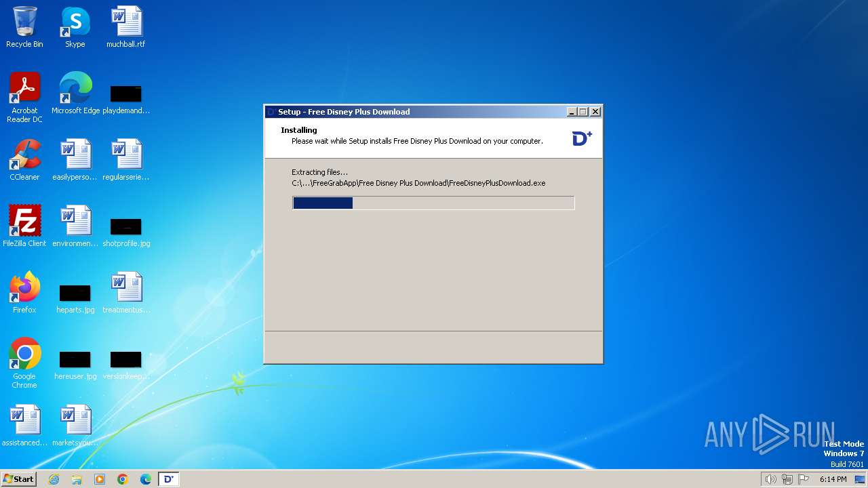Close the Setup window
This screenshot has height=488, width=868.
click(x=595, y=112)
